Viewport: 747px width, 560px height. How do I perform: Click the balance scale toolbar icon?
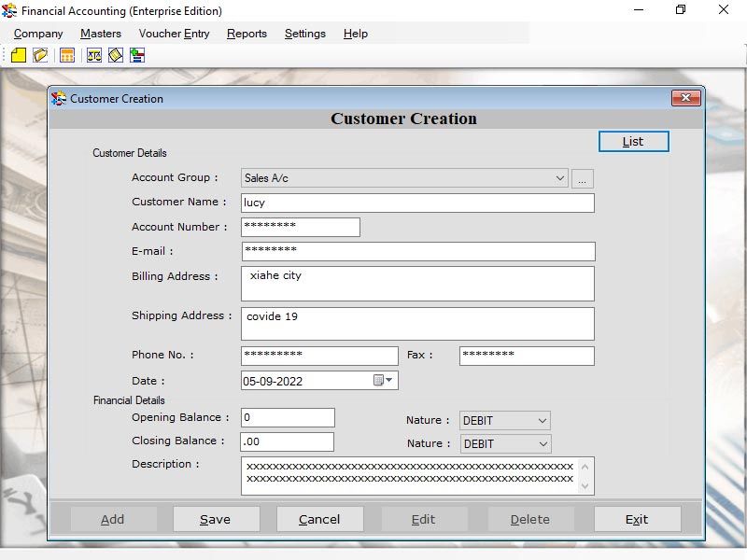(93, 55)
